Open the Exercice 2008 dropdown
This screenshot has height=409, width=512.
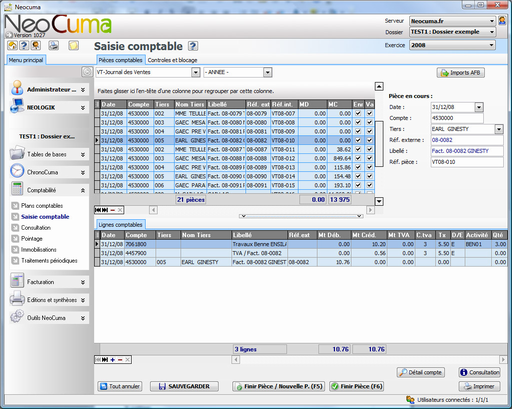pos(491,45)
